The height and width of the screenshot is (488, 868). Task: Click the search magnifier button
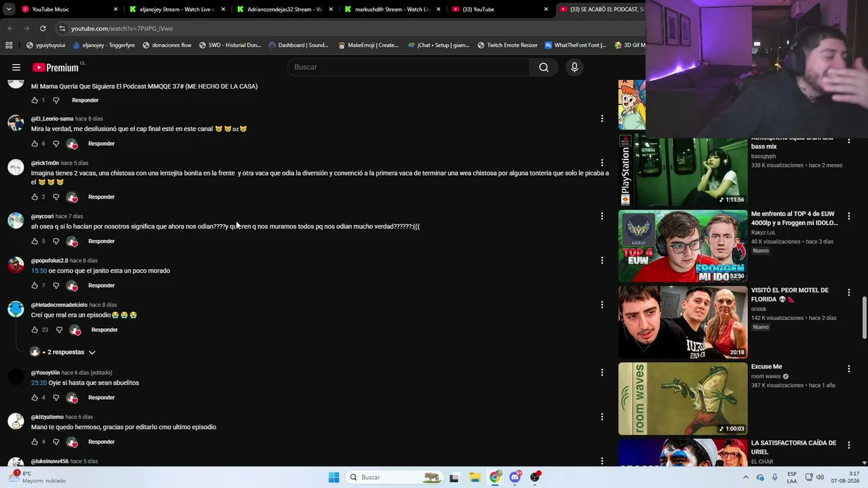(x=544, y=67)
